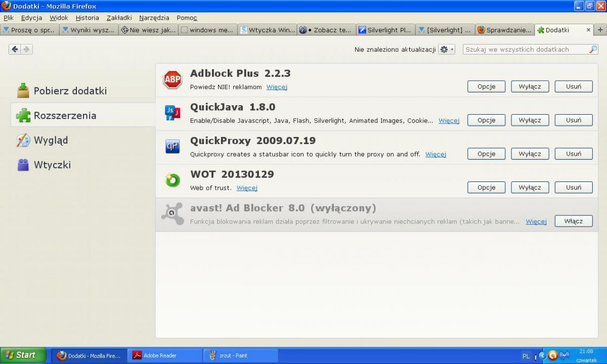Open the Narzędzia menu
The height and width of the screenshot is (364, 607).
[154, 18]
